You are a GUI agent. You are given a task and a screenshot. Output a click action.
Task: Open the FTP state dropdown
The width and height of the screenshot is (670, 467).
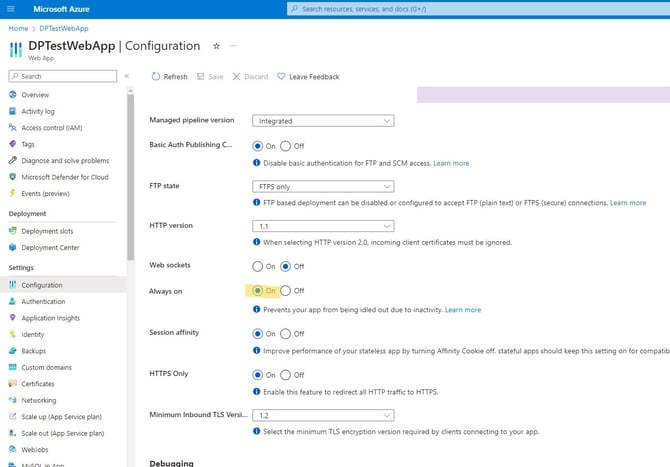click(x=322, y=186)
